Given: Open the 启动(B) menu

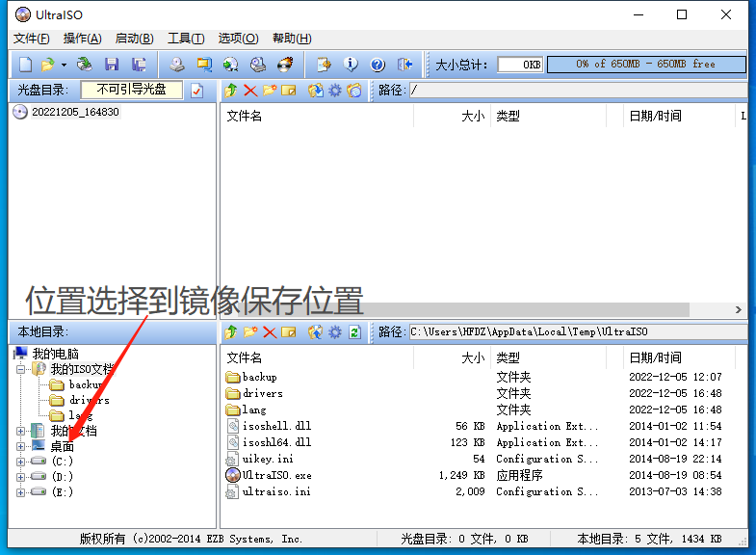Looking at the screenshot, I should [134, 39].
